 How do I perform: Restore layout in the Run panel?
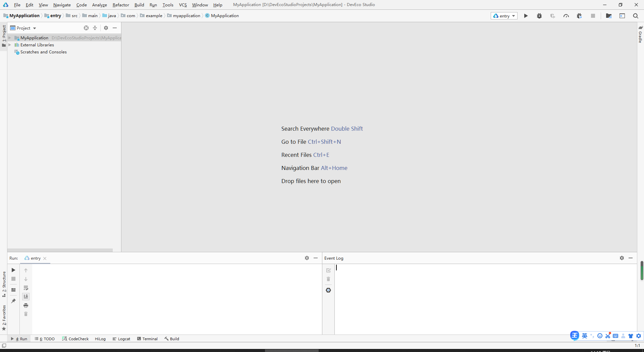coord(13,290)
